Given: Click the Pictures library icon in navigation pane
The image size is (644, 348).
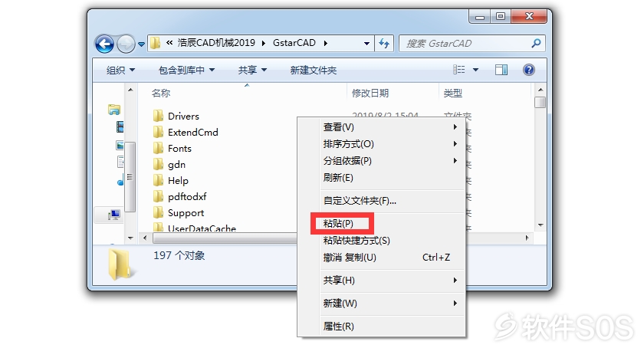Looking at the screenshot, I should [120, 146].
